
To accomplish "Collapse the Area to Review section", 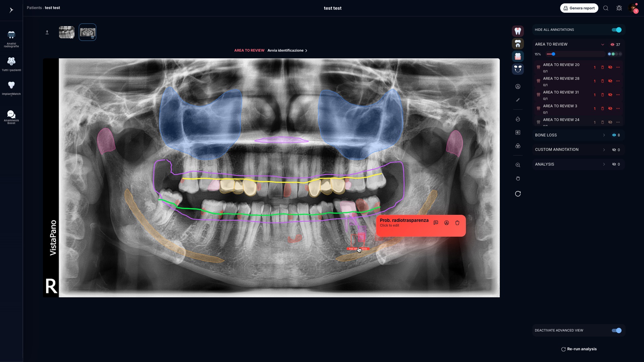I will click(603, 45).
